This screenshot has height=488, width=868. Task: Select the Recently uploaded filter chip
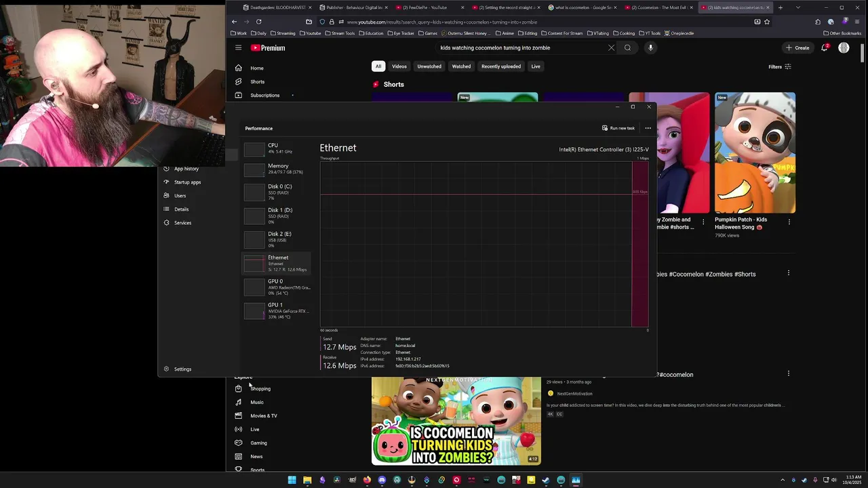(501, 66)
